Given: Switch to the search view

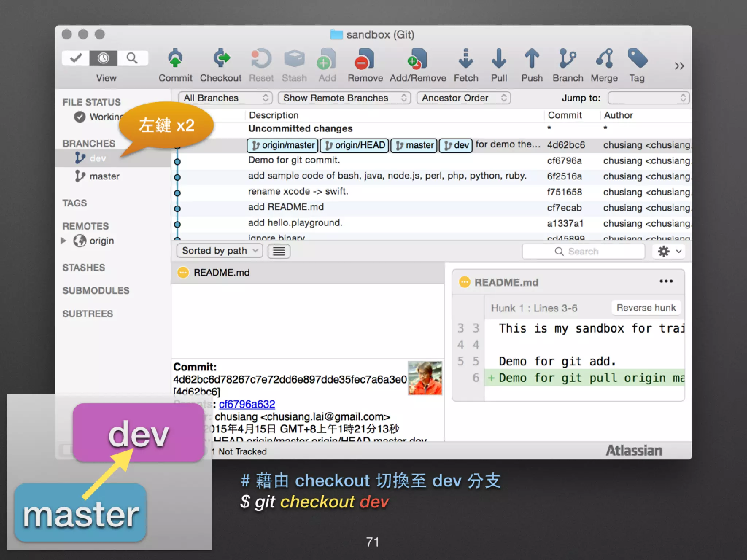Looking at the screenshot, I should [x=132, y=58].
